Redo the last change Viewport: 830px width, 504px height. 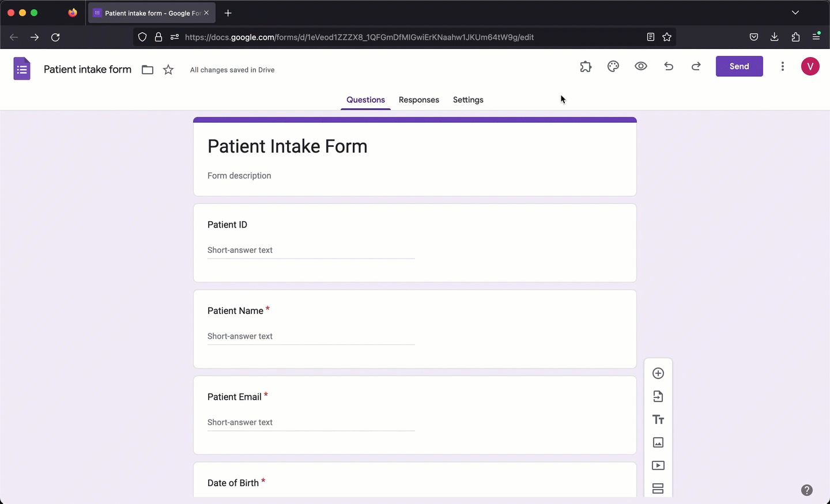click(x=696, y=66)
